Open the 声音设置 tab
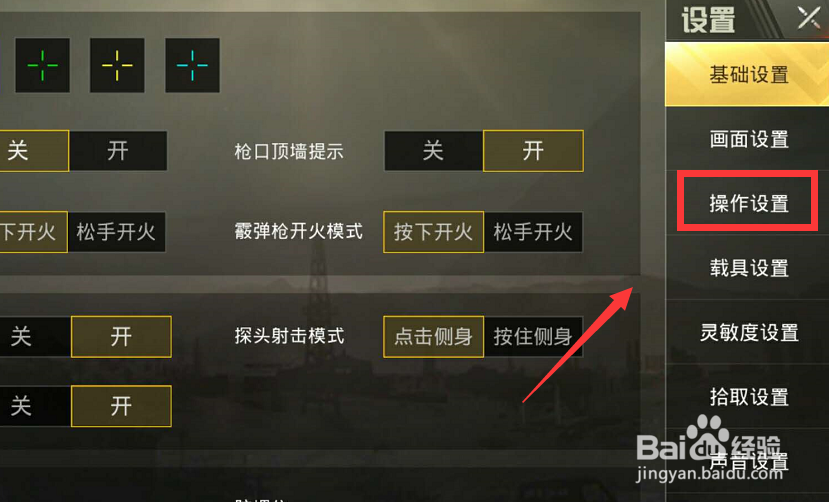Screen dimensions: 829x502 tap(747, 461)
